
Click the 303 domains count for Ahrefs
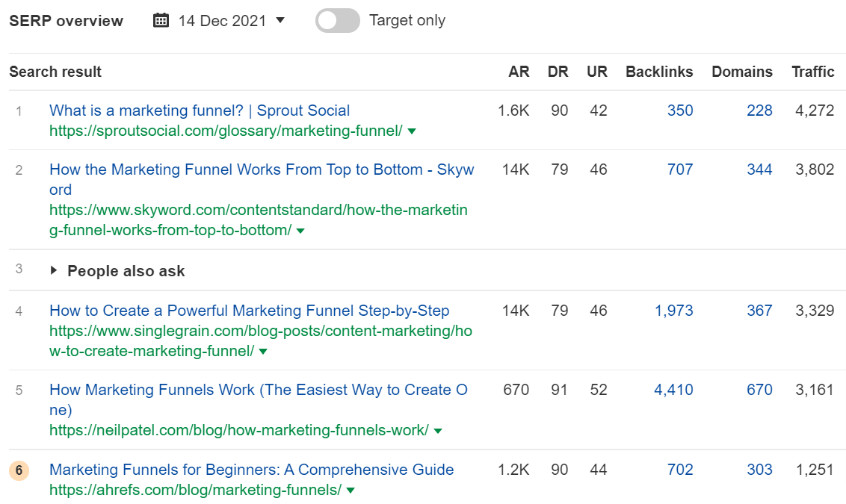coord(759,470)
